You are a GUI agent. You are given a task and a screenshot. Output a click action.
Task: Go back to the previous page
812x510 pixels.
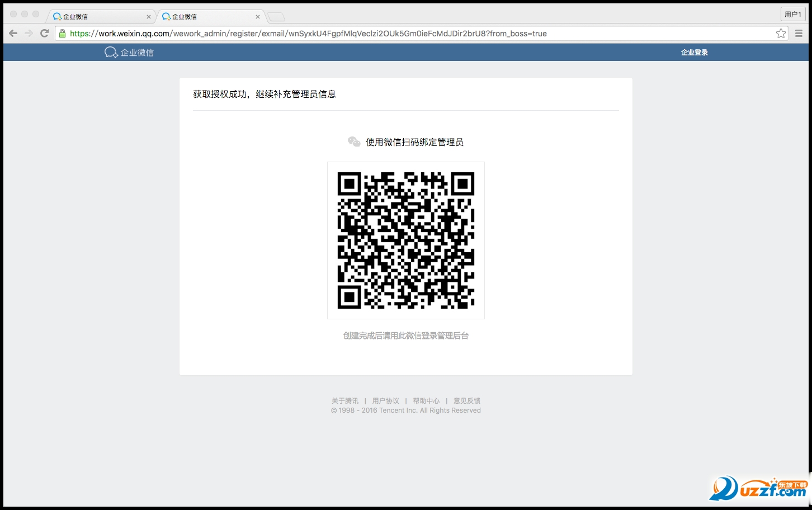tap(13, 34)
